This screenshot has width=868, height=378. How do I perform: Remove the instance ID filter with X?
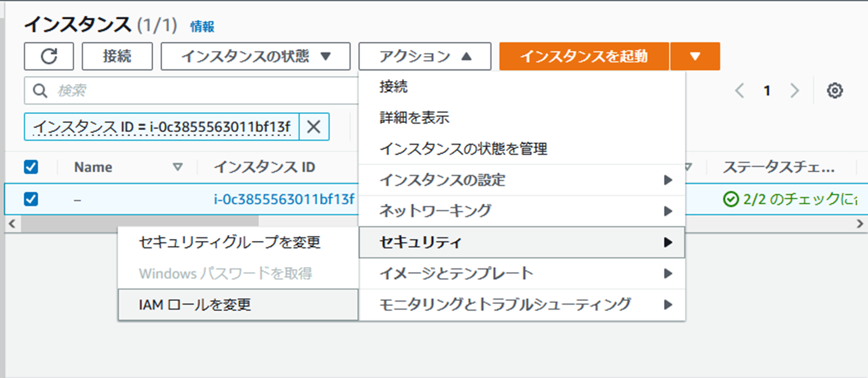tap(313, 127)
